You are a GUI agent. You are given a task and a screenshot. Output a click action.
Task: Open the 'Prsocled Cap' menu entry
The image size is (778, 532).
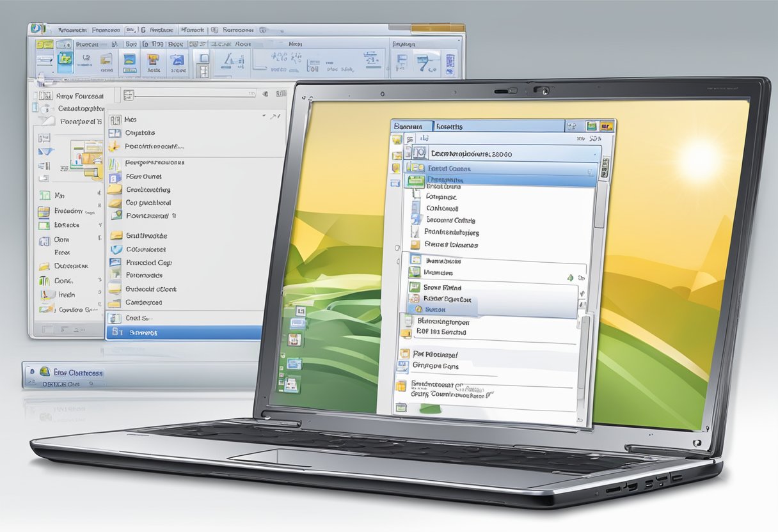148,262
